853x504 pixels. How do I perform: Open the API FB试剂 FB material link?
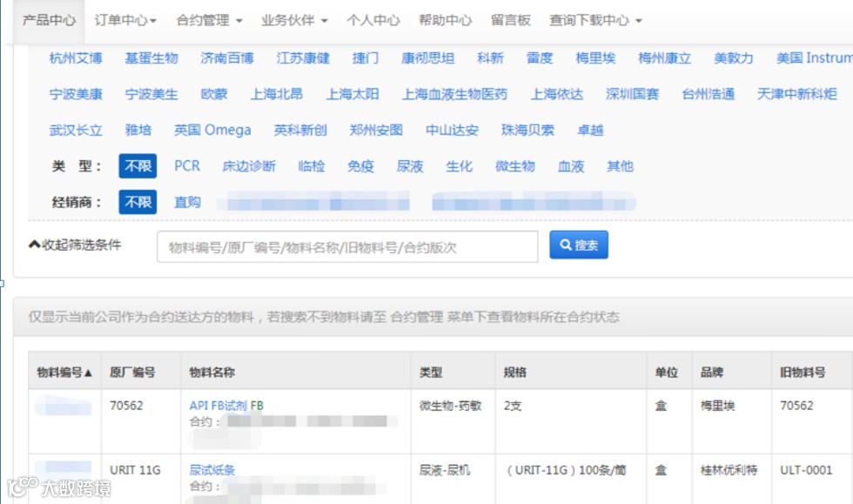(226, 406)
